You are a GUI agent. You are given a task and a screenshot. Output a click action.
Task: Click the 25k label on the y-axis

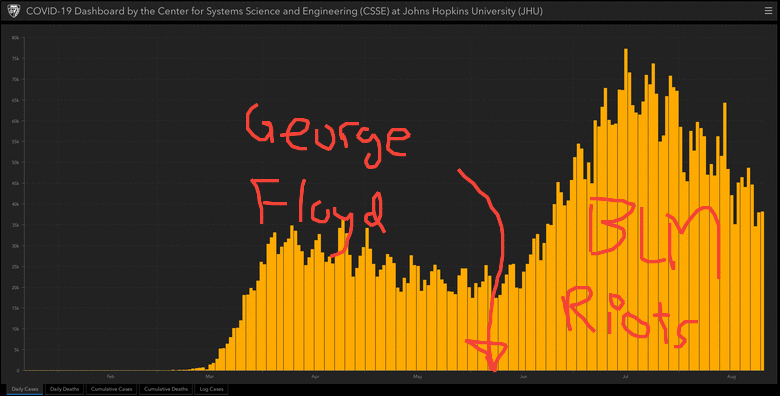tap(15, 267)
